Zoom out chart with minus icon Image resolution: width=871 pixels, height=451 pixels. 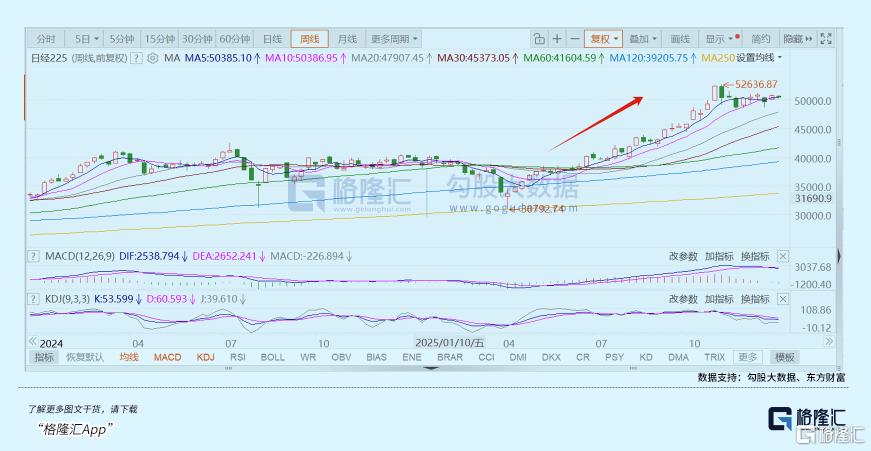(574, 39)
